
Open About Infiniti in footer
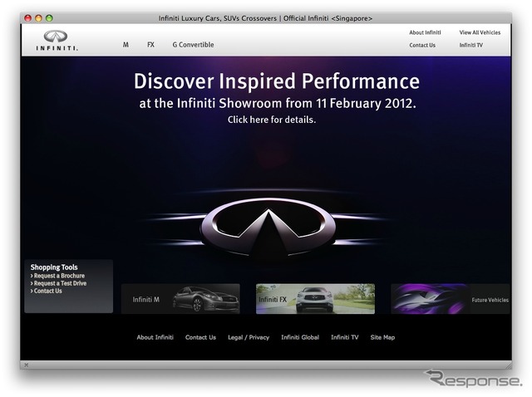click(x=155, y=337)
